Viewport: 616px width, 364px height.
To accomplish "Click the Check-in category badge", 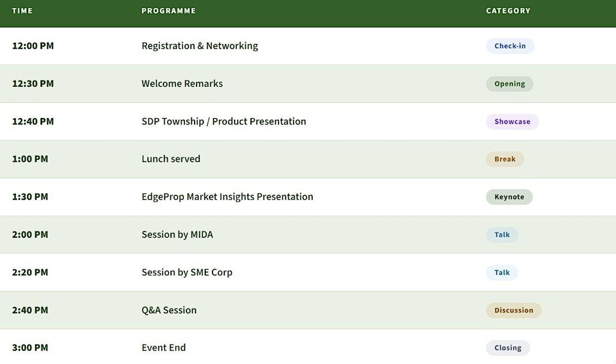I will [510, 46].
